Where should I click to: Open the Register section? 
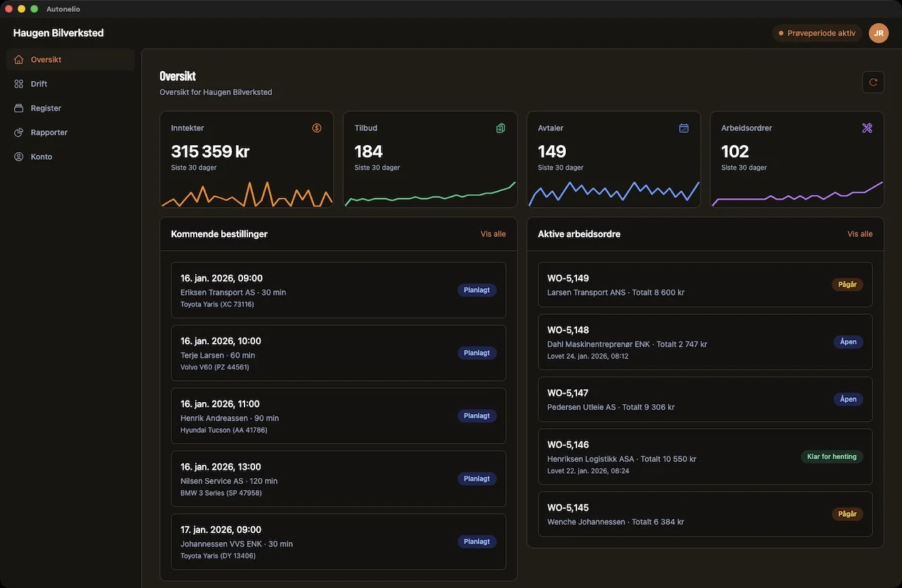point(46,108)
